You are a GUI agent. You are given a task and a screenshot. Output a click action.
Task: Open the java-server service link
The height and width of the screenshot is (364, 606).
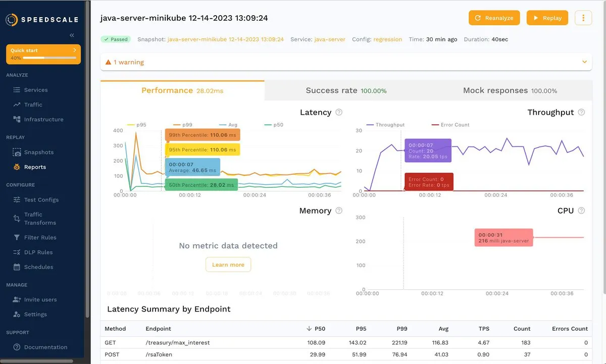click(328, 39)
